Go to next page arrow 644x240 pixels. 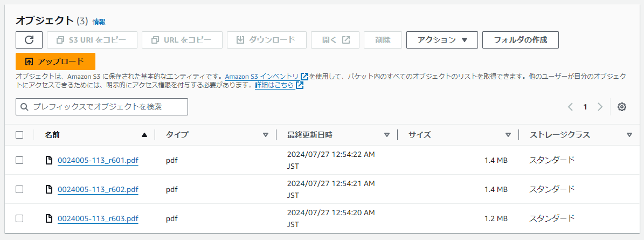coord(600,107)
